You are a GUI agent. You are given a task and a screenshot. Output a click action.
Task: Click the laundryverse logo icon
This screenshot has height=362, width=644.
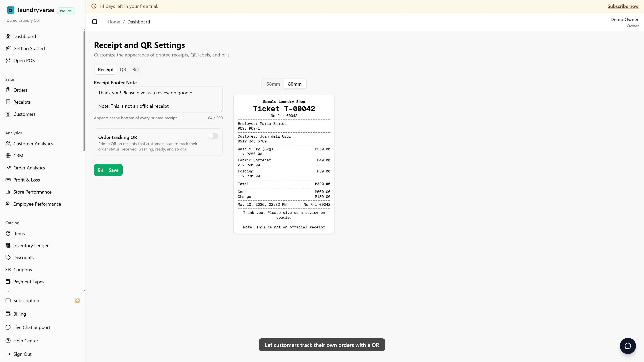(11, 10)
